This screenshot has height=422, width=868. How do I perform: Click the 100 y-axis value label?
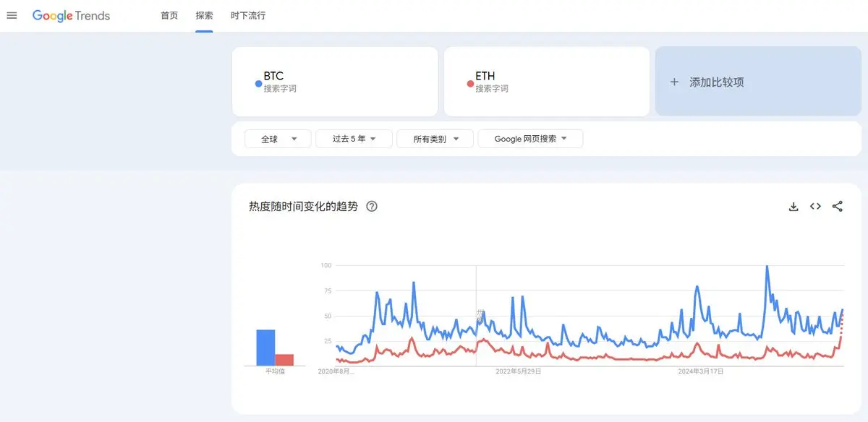(325, 266)
